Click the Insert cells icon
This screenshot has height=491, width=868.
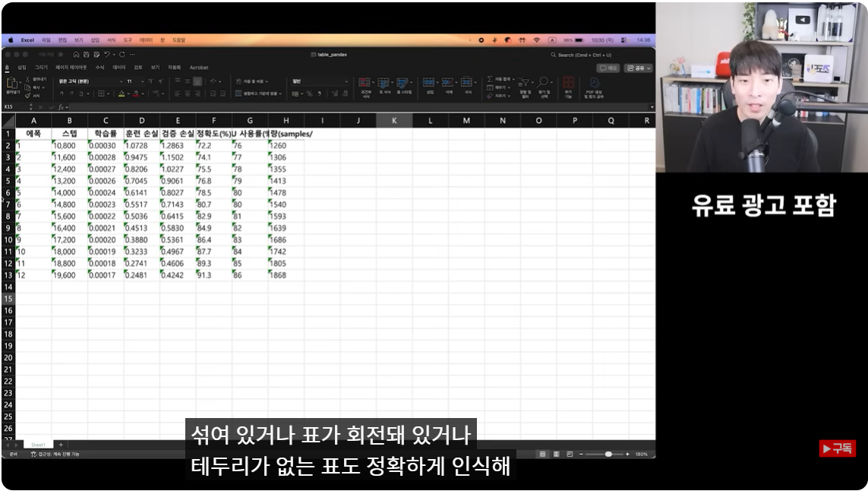428,83
